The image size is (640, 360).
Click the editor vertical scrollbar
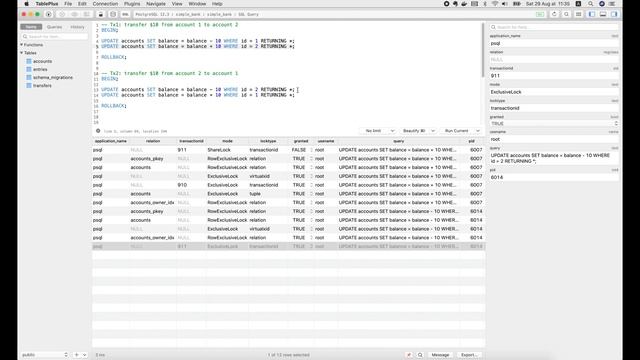coord(483,51)
